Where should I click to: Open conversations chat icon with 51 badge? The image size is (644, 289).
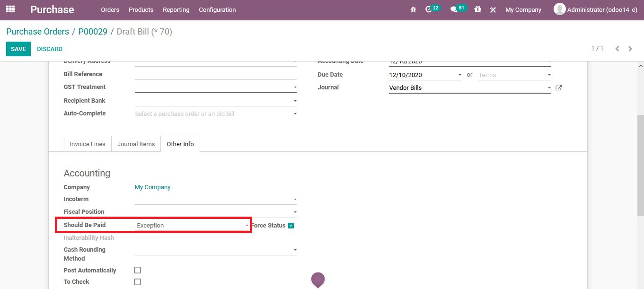tap(454, 9)
